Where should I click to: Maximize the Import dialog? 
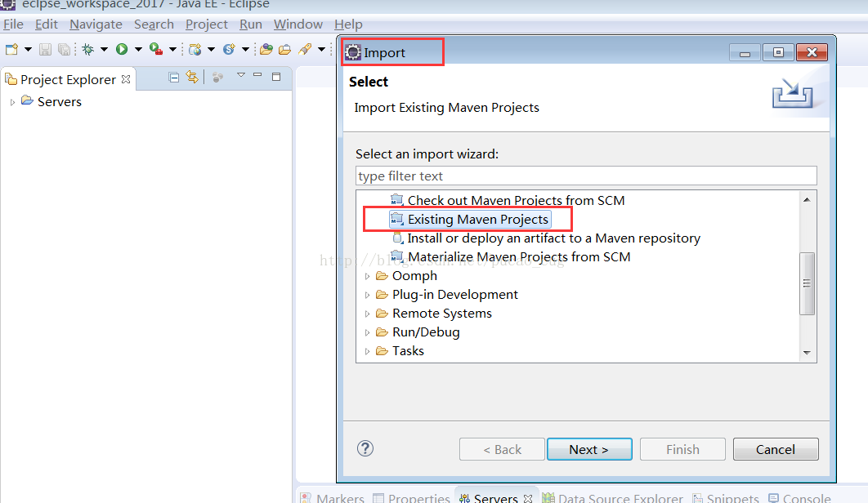(x=778, y=52)
